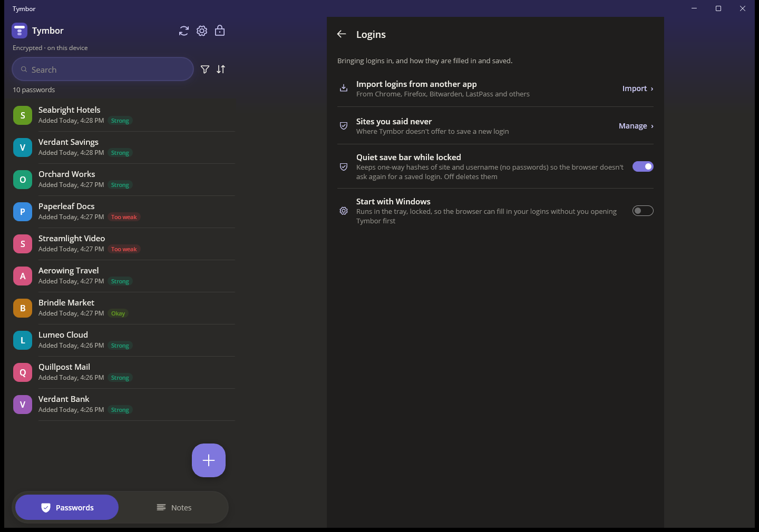Click the Tymbor app logo icon
Screen dimensions: 759x532
tap(20, 31)
